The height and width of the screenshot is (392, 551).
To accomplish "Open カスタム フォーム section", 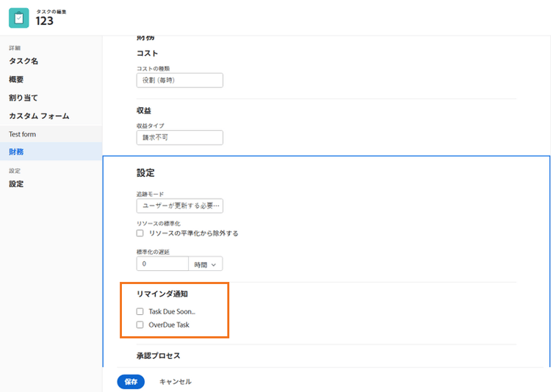I will (x=39, y=116).
